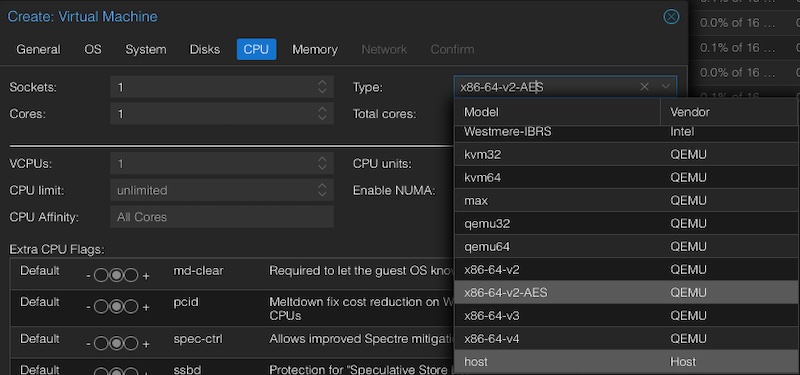Image resolution: width=800 pixels, height=375 pixels.
Task: Switch to the OS tab
Action: coord(93,49)
